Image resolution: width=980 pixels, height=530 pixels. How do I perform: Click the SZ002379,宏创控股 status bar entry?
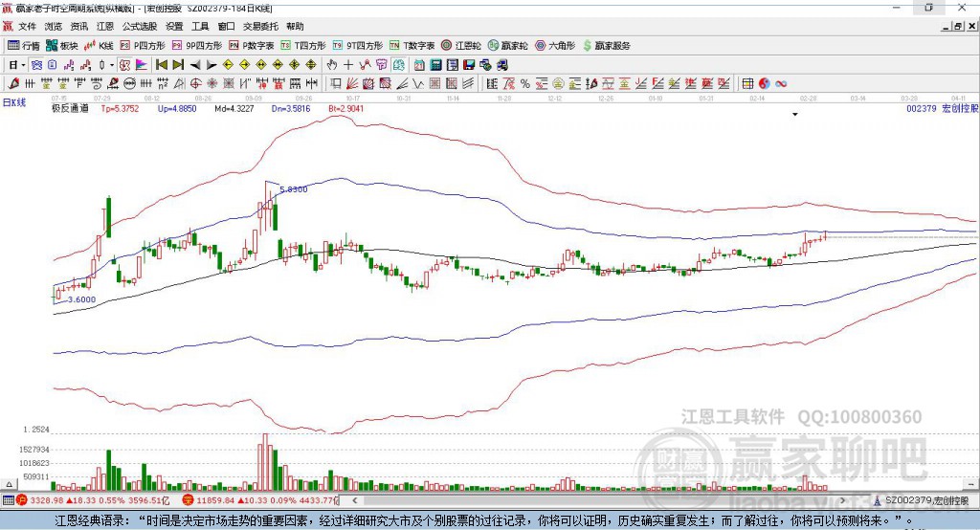click(x=922, y=500)
